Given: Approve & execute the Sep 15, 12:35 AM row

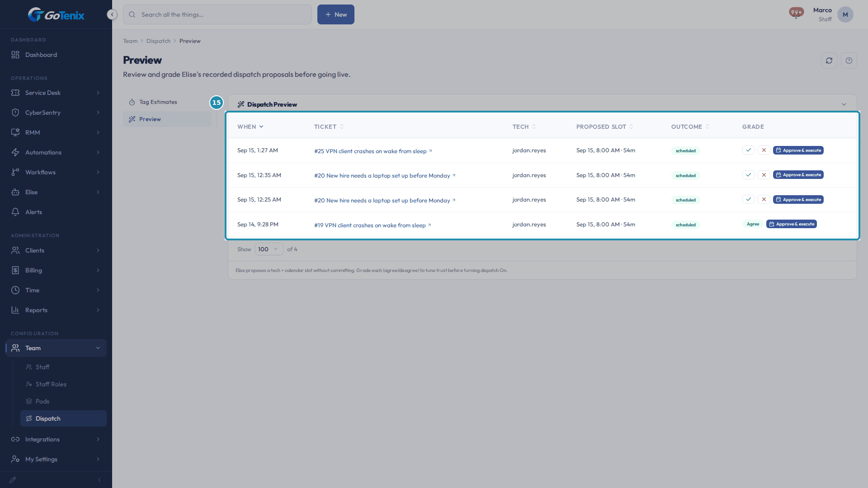Looking at the screenshot, I should click(x=798, y=175).
